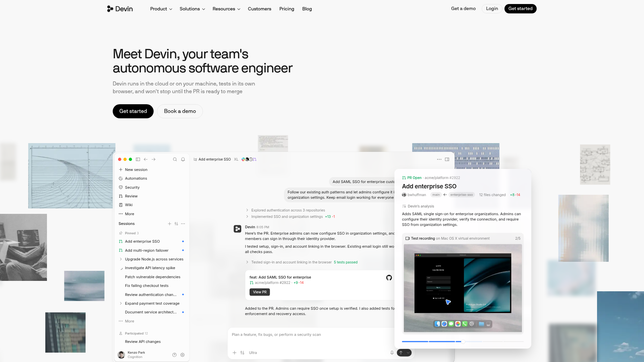Open search via the magnifier icon
This screenshot has width=644, height=362.
(175, 160)
